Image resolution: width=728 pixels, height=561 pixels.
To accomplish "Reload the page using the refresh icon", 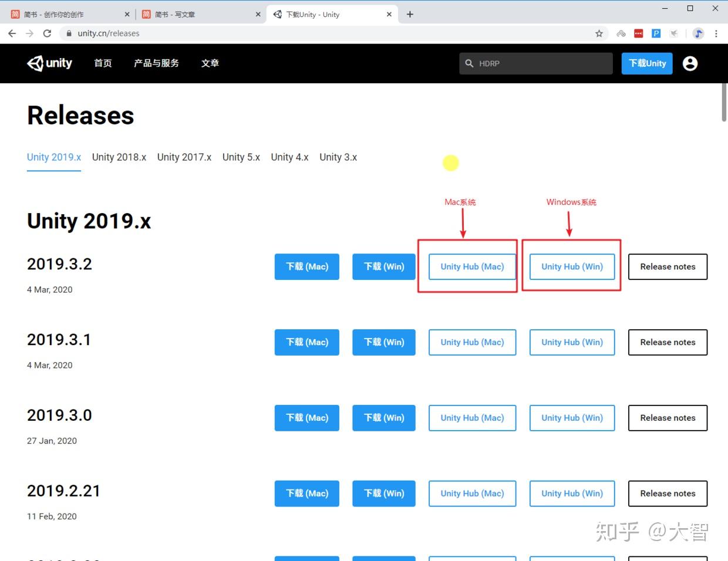I will coord(47,33).
